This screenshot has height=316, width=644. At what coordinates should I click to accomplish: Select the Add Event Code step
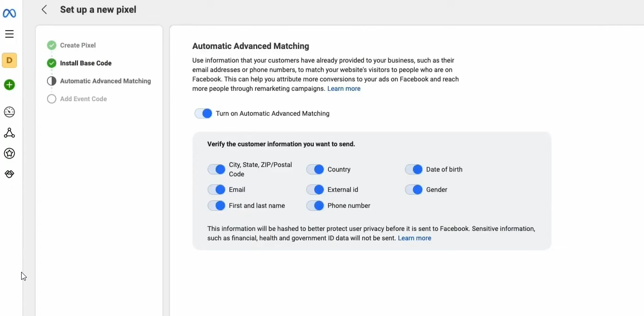tap(84, 99)
